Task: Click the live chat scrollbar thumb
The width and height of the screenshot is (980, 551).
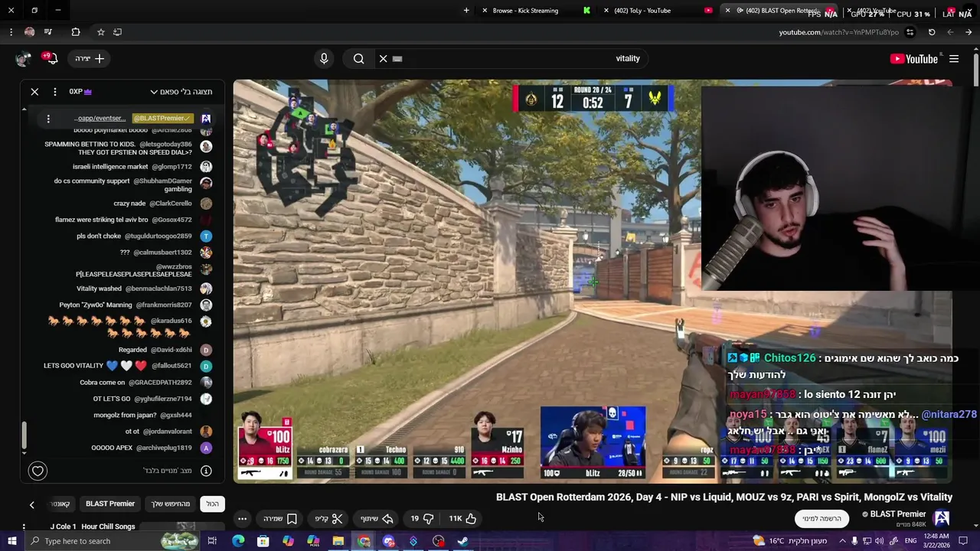Action: [24, 435]
